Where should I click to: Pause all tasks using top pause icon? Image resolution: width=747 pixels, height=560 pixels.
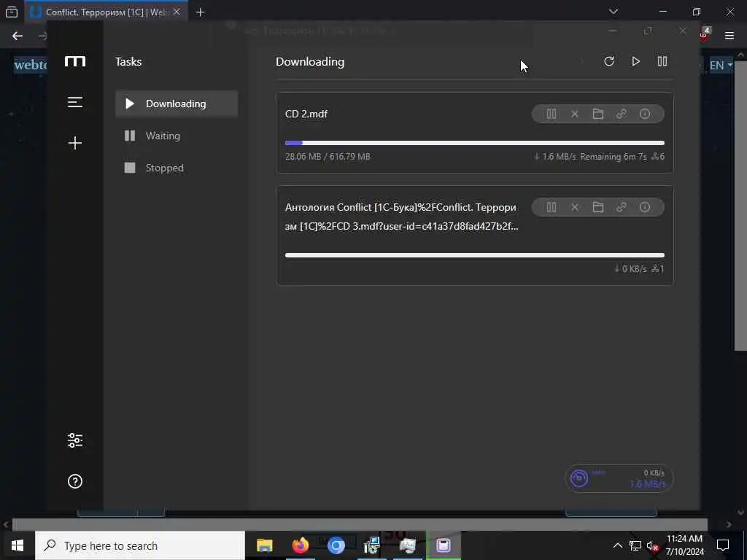point(662,61)
